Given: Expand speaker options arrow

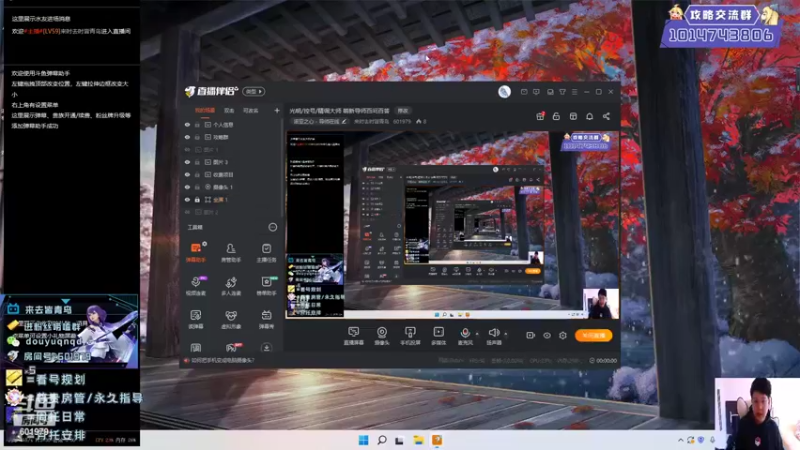Looking at the screenshot, I should [x=506, y=334].
